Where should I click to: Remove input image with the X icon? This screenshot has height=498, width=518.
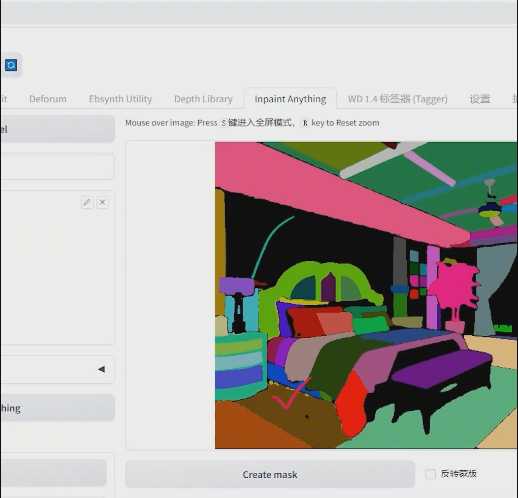(102, 203)
